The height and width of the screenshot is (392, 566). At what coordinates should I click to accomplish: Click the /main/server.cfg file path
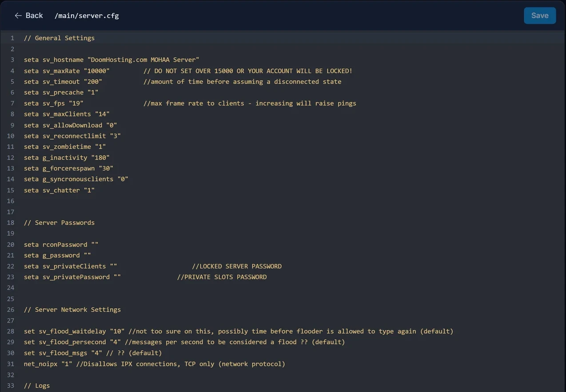[87, 16]
